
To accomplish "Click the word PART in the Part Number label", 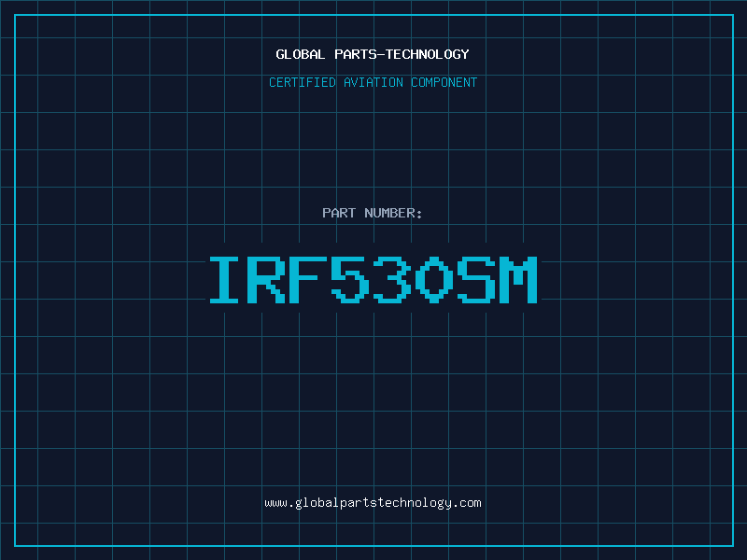I will pyautogui.click(x=339, y=213).
